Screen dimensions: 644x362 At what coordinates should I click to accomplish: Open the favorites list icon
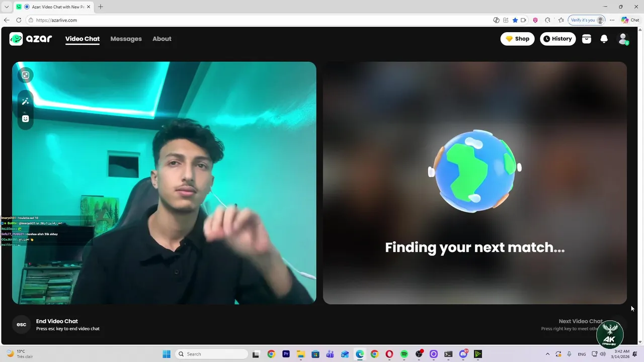tap(561, 20)
